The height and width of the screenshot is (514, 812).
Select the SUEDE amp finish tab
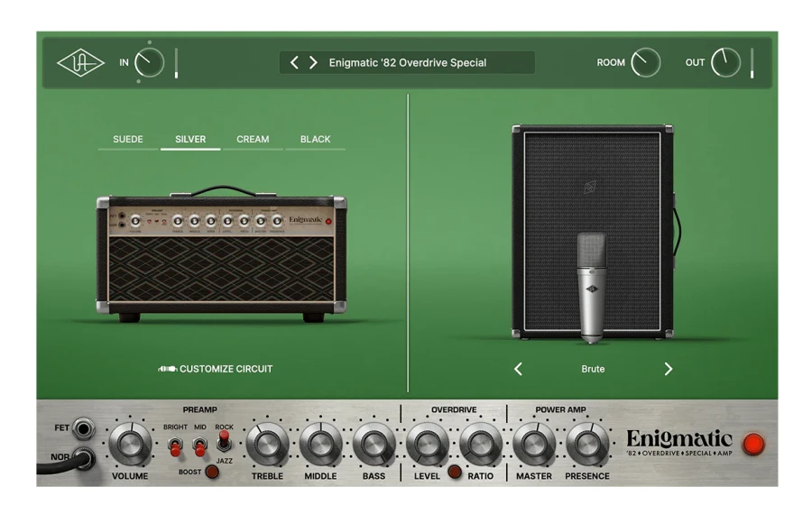point(128,139)
